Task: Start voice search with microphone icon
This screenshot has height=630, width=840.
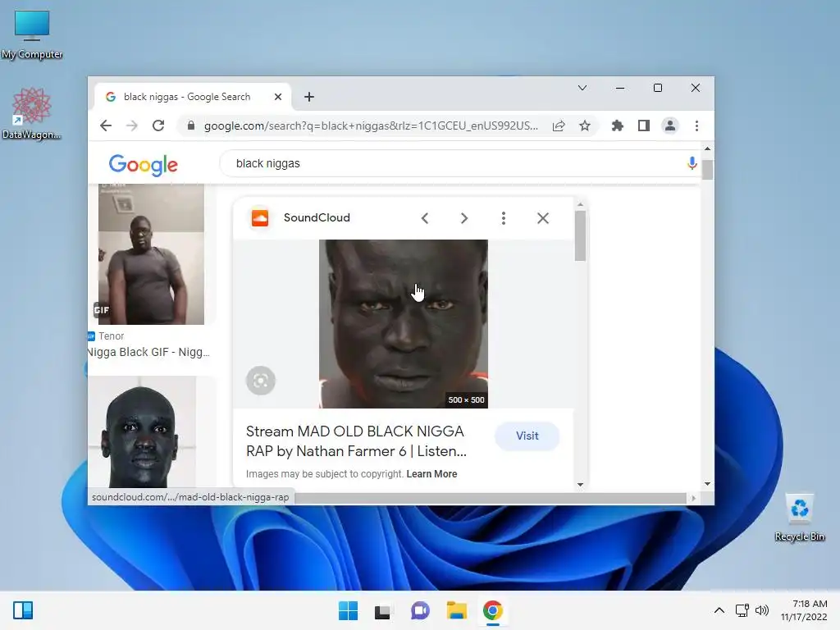Action: pos(692,163)
